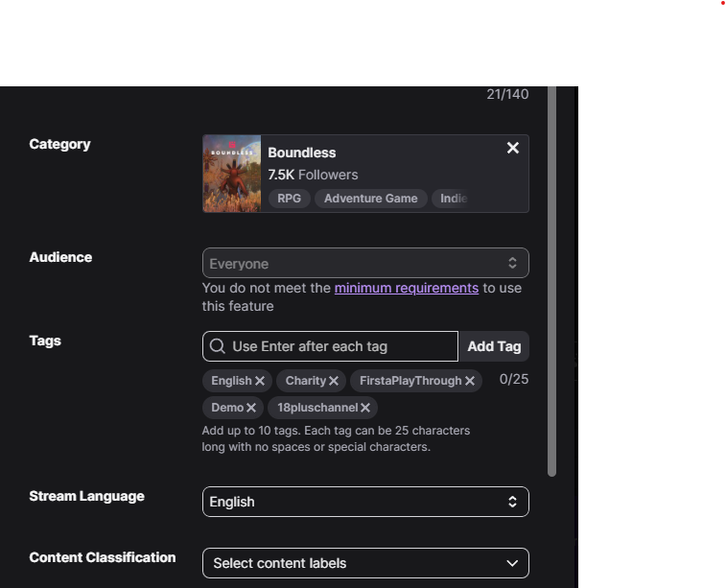Image resolution: width=726 pixels, height=588 pixels.
Task: Click the 7.5K Followers text
Action: click(313, 175)
